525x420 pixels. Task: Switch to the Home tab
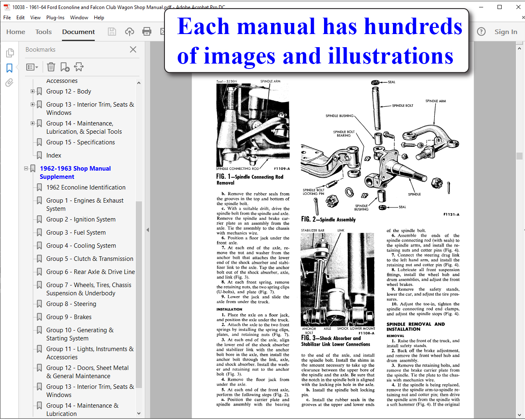click(16, 32)
